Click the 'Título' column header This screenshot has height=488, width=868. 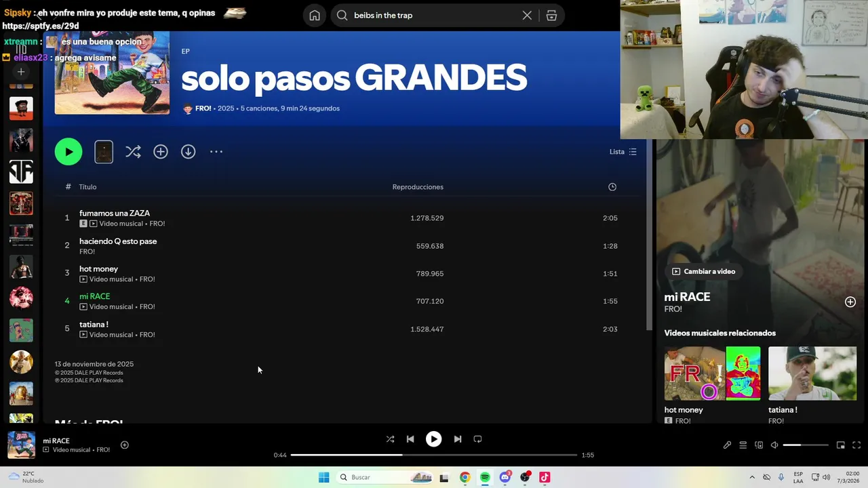click(x=87, y=187)
